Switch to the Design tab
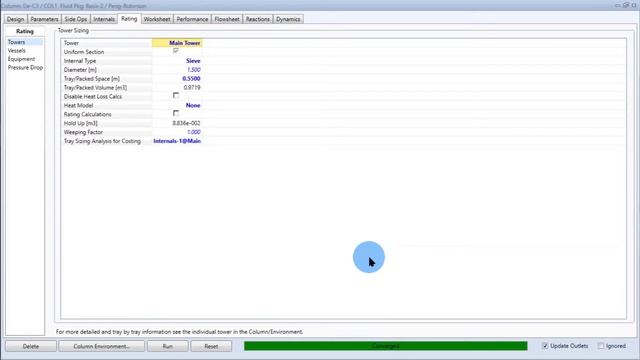The width and height of the screenshot is (640, 360). point(16,19)
